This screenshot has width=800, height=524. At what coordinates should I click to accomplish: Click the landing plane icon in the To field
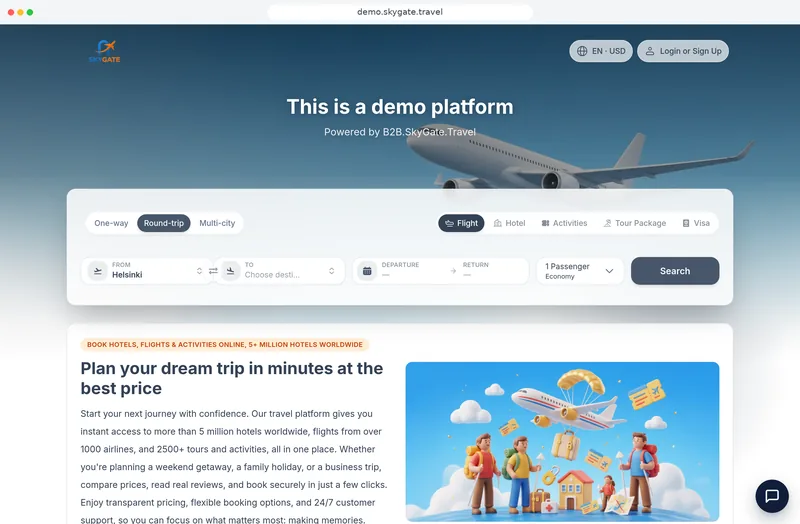click(x=230, y=271)
